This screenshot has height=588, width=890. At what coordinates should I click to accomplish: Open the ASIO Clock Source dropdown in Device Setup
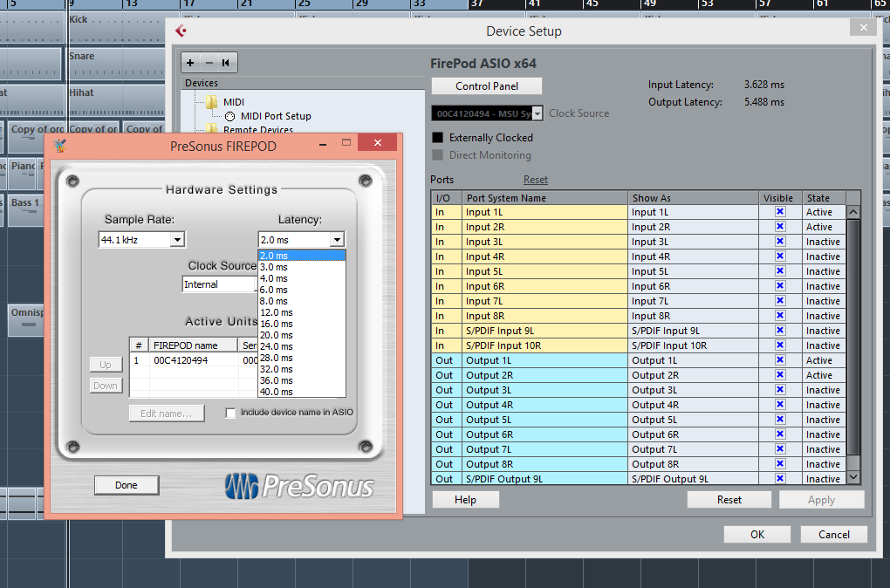487,113
